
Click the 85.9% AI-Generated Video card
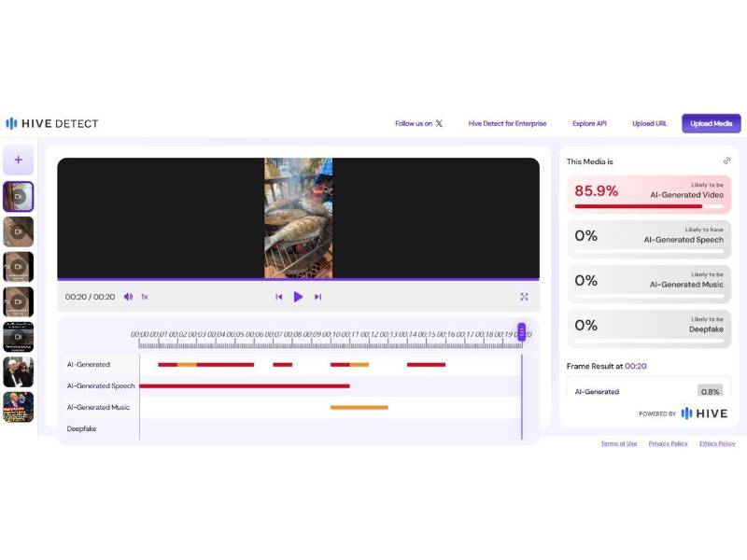(649, 194)
